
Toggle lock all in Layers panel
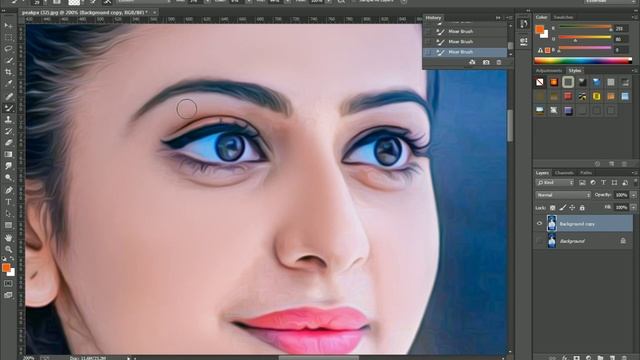pyautogui.click(x=582, y=208)
